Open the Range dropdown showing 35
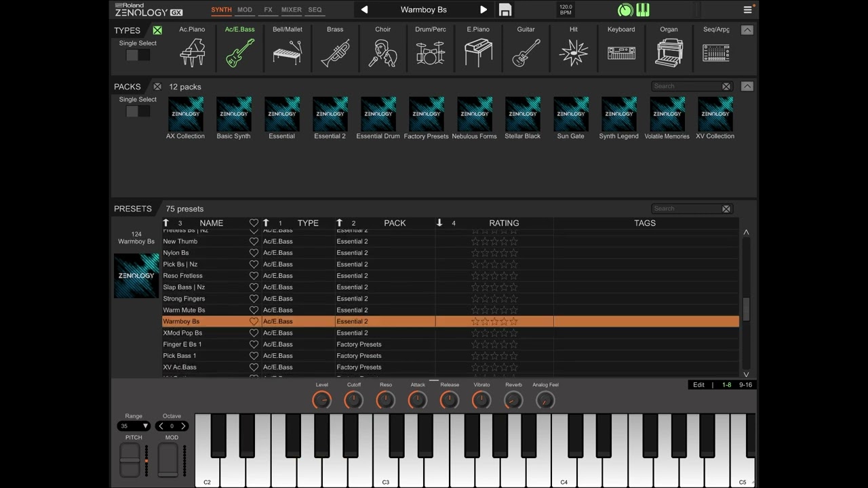The width and height of the screenshot is (868, 488). coord(134,426)
